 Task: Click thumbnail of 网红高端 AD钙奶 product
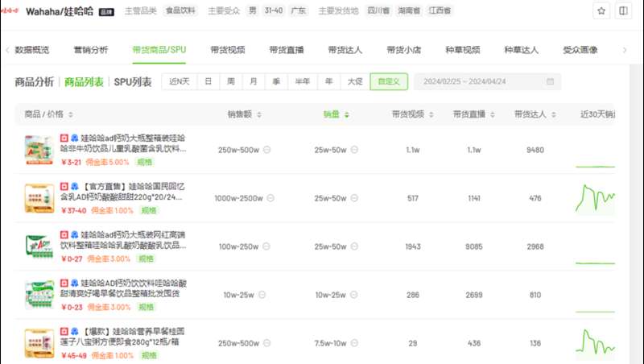[39, 246]
